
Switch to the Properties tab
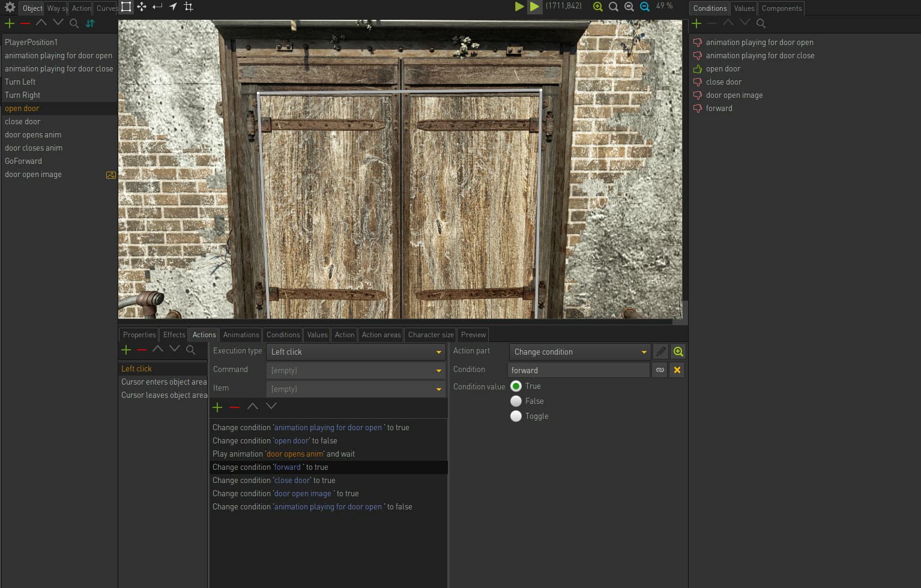point(139,335)
